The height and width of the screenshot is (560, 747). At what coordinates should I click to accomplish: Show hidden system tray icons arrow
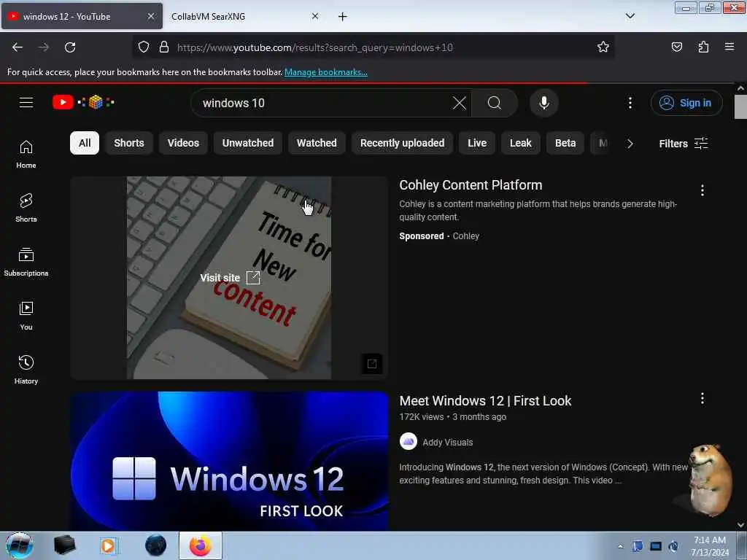click(x=620, y=546)
